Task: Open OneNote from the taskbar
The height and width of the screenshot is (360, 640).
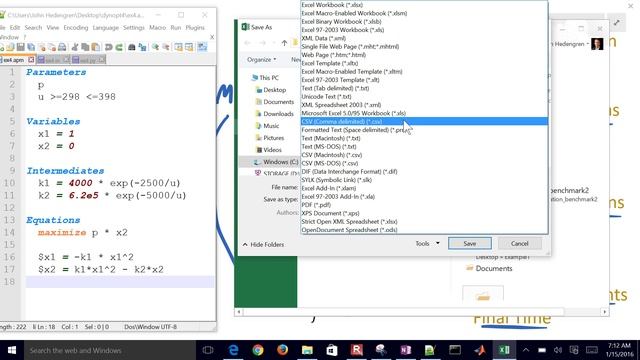Action: (x=405, y=350)
